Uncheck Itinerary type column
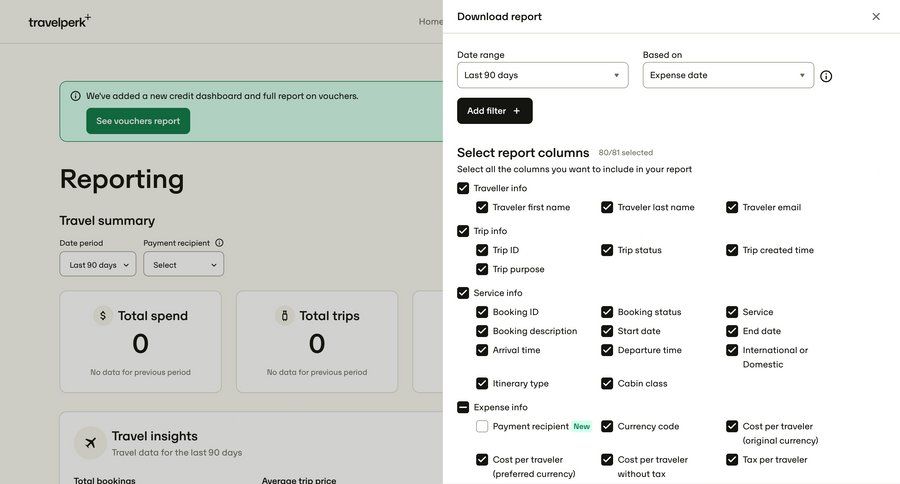The image size is (900, 484). [x=482, y=384]
